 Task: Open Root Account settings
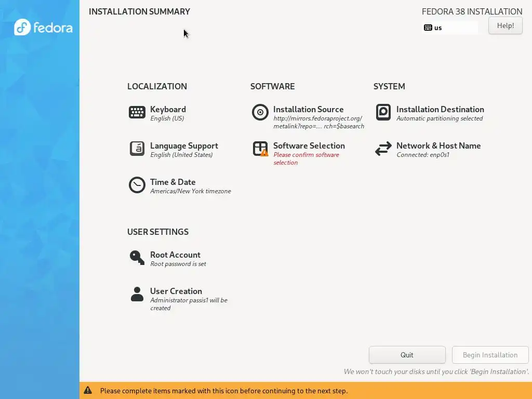pyautogui.click(x=175, y=255)
